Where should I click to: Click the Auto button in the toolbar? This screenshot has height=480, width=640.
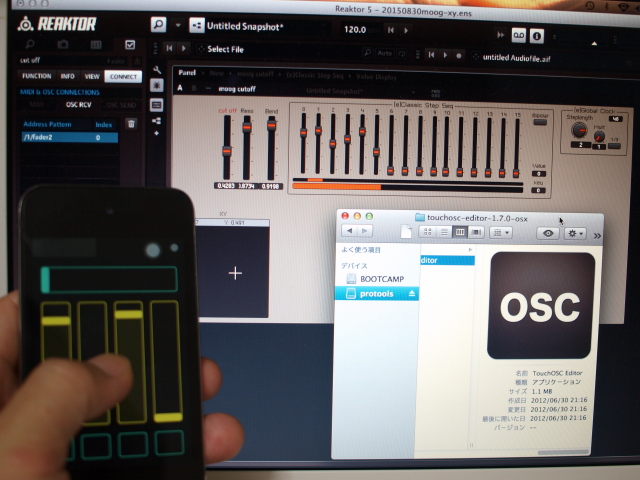pyautogui.click(x=384, y=53)
